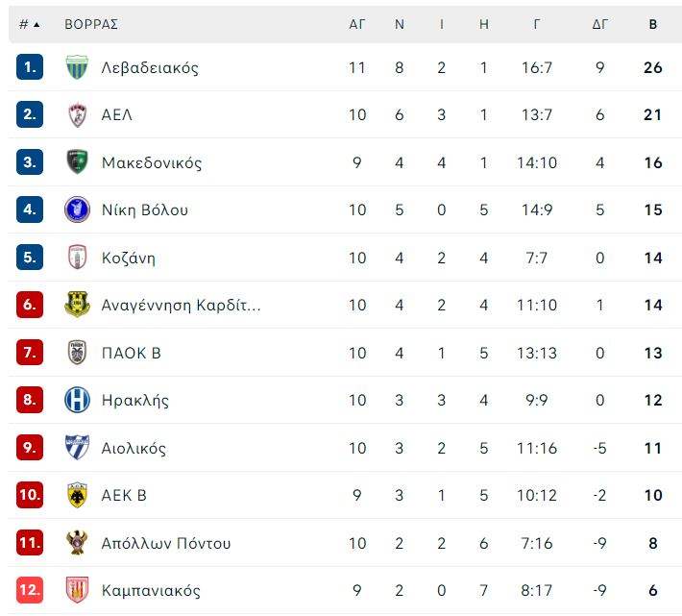Viewport: 682px width, 616px height.
Task: Click the ΠΑΟΚ Β eagle logo
Action: (x=78, y=353)
